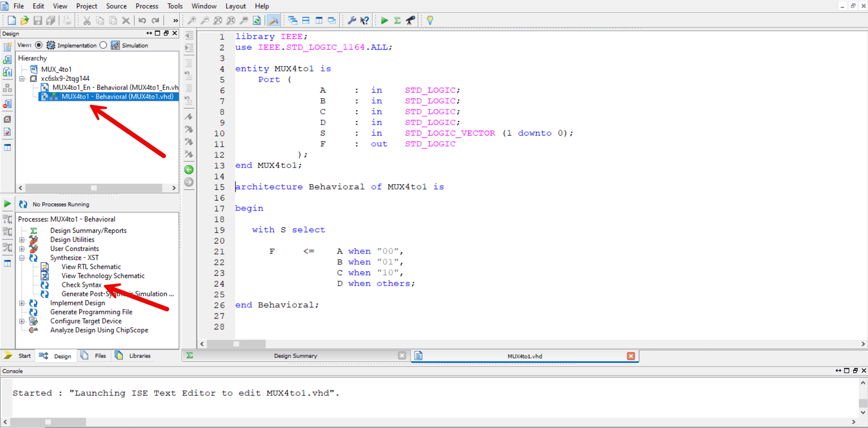Open the Design Summary using the sigma icon

[x=397, y=20]
